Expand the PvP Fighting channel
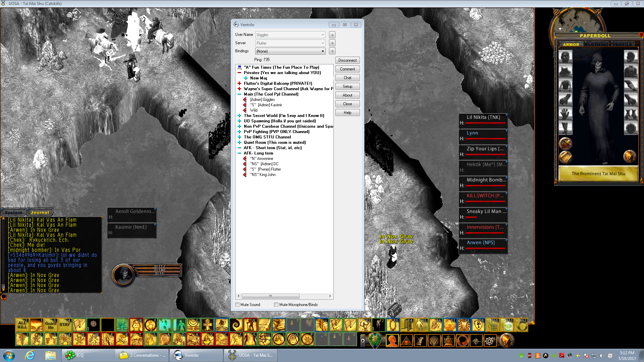This screenshot has width=644, height=362. click(x=239, y=132)
